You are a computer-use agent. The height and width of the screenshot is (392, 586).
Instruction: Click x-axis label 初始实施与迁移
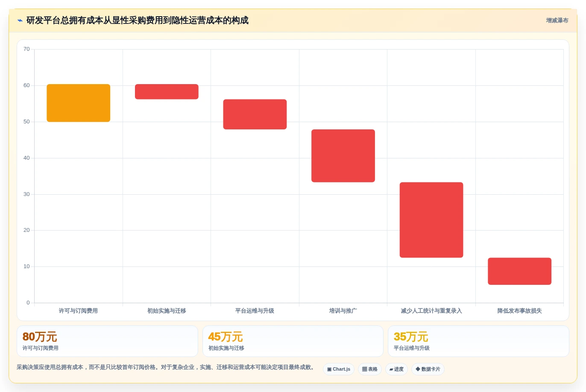(167, 311)
